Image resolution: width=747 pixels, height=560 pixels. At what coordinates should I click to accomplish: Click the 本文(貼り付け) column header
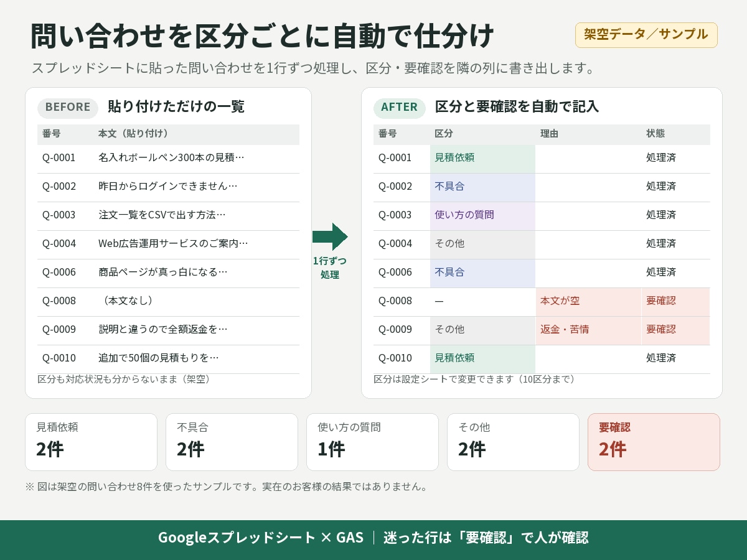pyautogui.click(x=133, y=134)
